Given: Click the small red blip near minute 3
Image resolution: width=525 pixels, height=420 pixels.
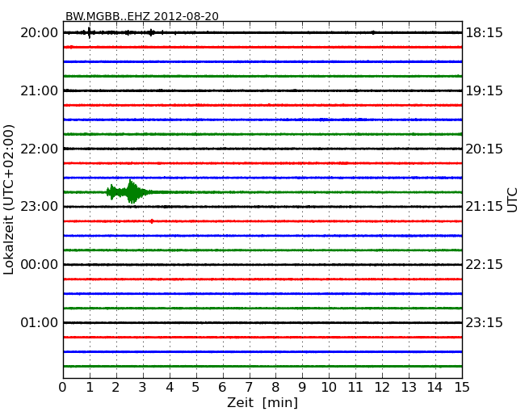Looking at the screenshot, I should (x=152, y=221).
